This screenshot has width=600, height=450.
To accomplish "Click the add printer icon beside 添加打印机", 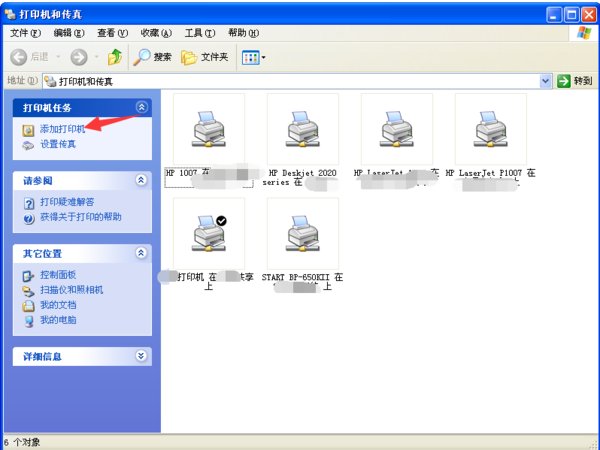I will tap(28, 130).
